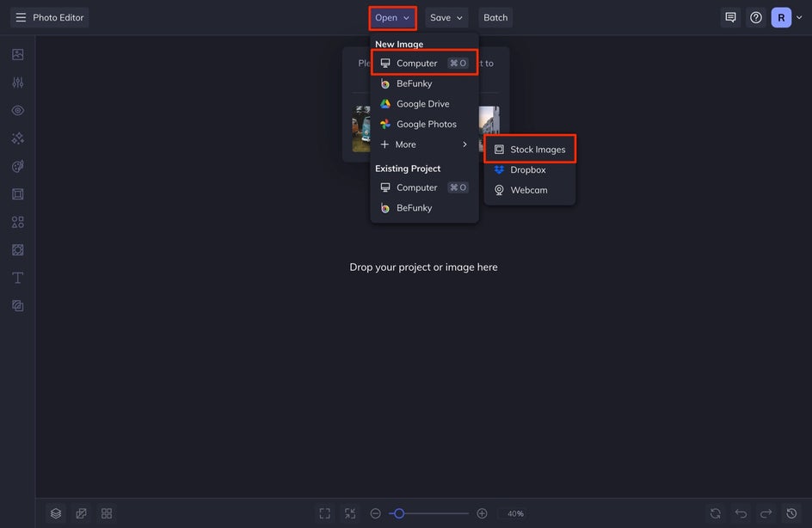Click the zoom out minus button
The height and width of the screenshot is (528, 812).
coord(375,513)
